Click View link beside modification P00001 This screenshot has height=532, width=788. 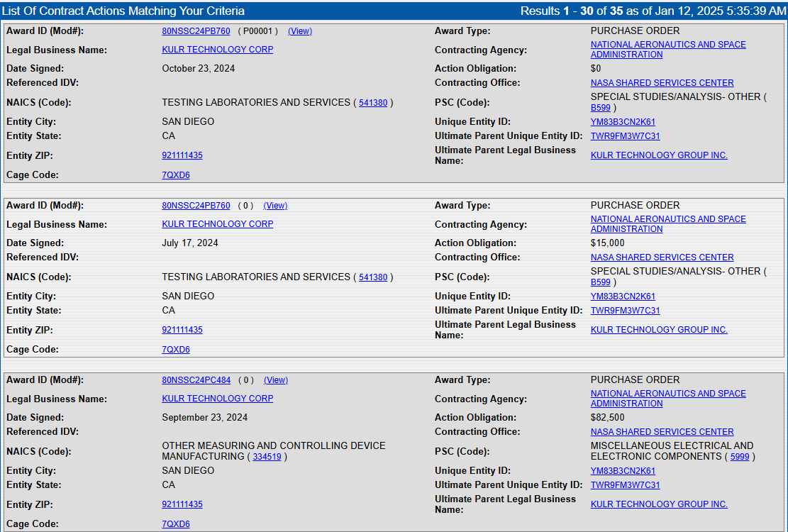tap(299, 31)
